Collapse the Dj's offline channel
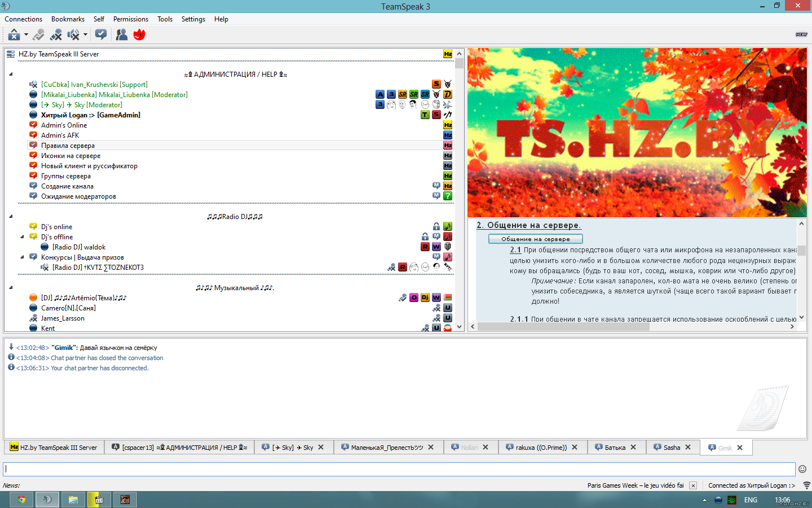Viewport: 812px width, 508px height. 22,237
